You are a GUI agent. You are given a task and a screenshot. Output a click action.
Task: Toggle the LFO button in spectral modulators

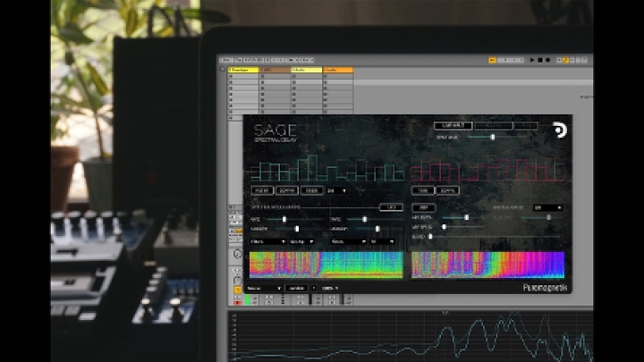[391, 207]
